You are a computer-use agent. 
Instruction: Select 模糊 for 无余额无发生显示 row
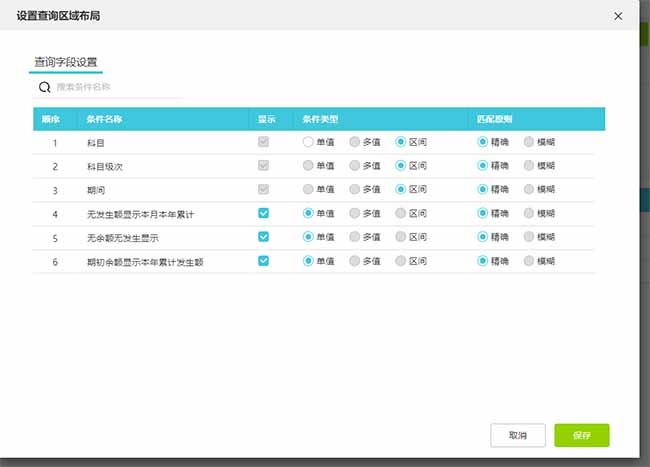pyautogui.click(x=529, y=237)
